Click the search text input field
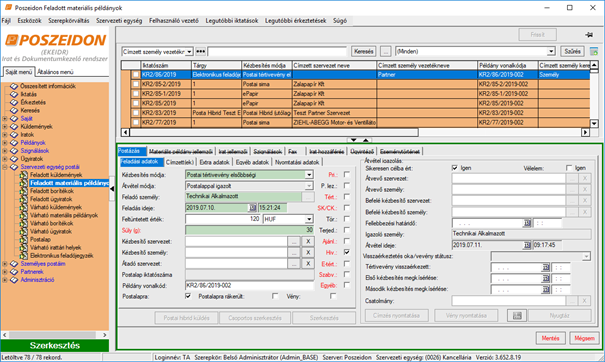Screen dimensions: 605x362 pyautogui.click(x=277, y=51)
